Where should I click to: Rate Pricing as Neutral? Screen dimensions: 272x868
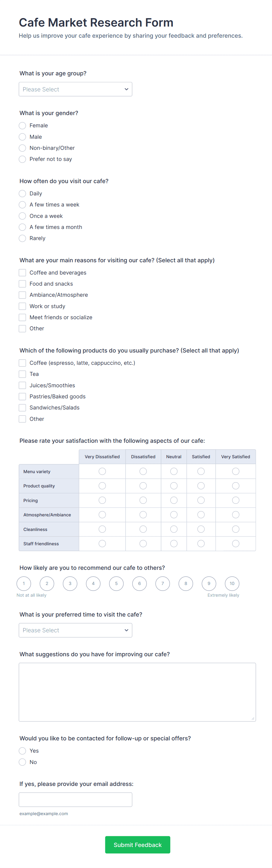(x=174, y=500)
